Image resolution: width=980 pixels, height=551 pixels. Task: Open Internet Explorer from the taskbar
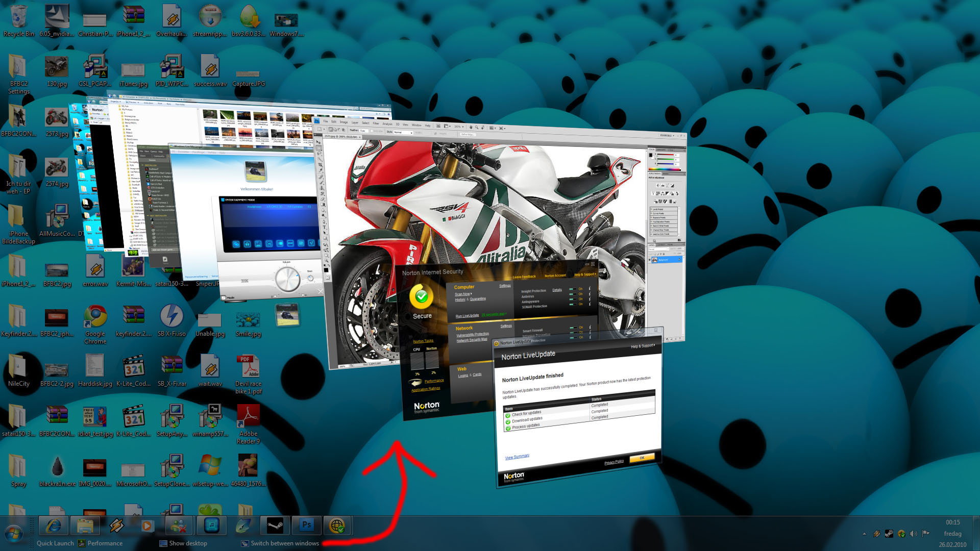54,525
